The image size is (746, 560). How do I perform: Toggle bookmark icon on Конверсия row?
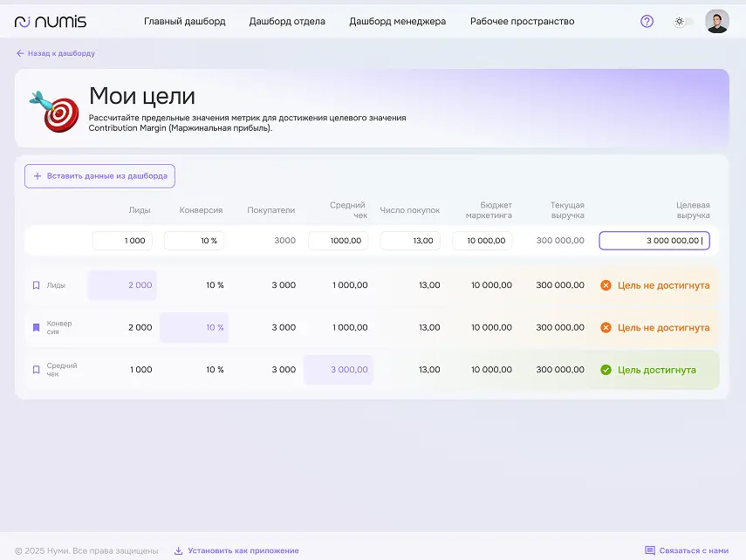pyautogui.click(x=36, y=328)
